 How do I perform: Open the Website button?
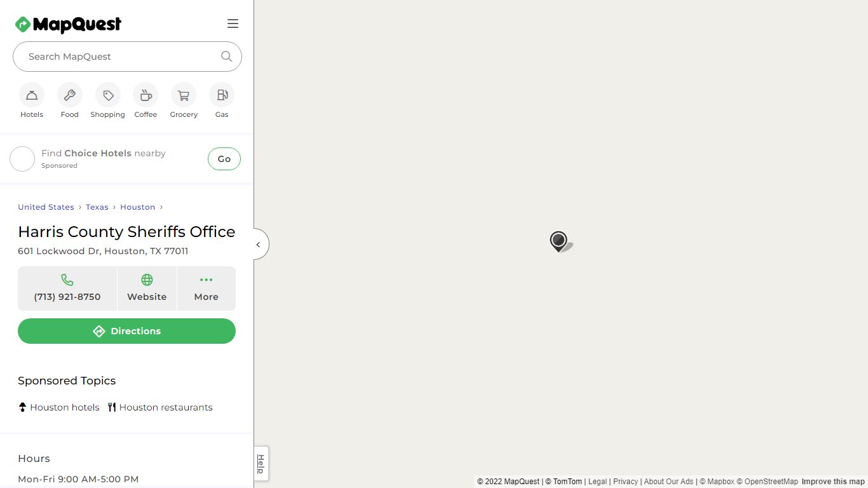click(147, 288)
